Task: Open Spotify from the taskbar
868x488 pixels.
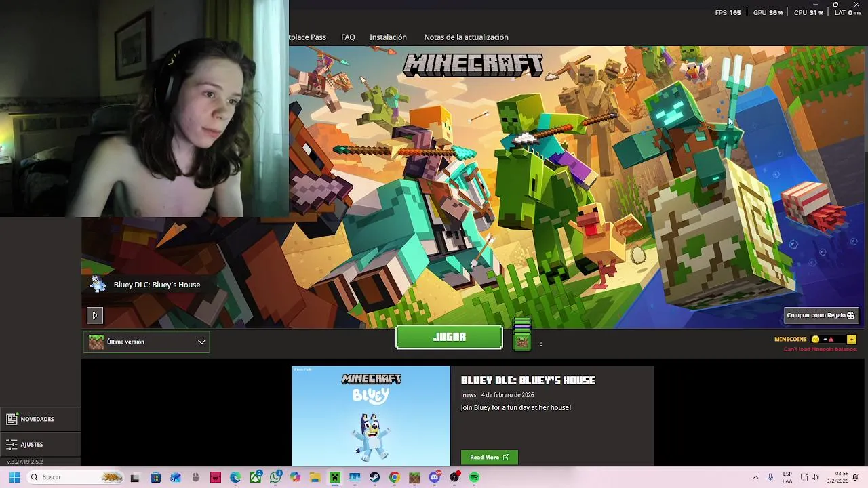Action: pyautogui.click(x=474, y=477)
